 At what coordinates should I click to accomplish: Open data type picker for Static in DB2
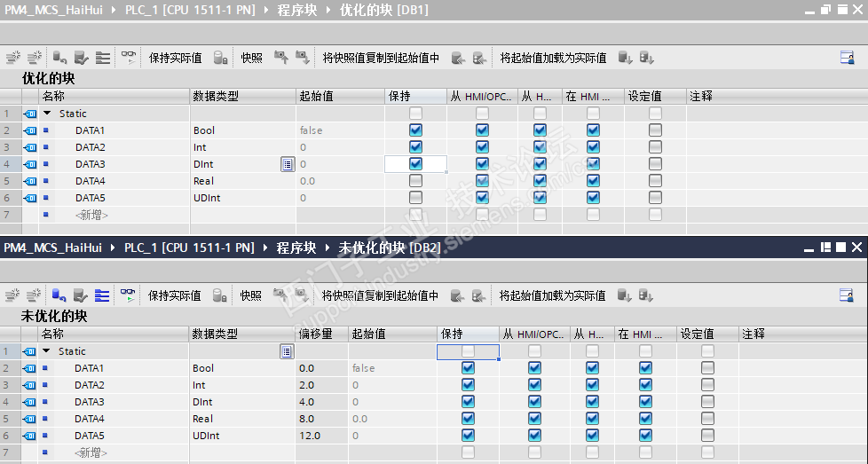(287, 351)
